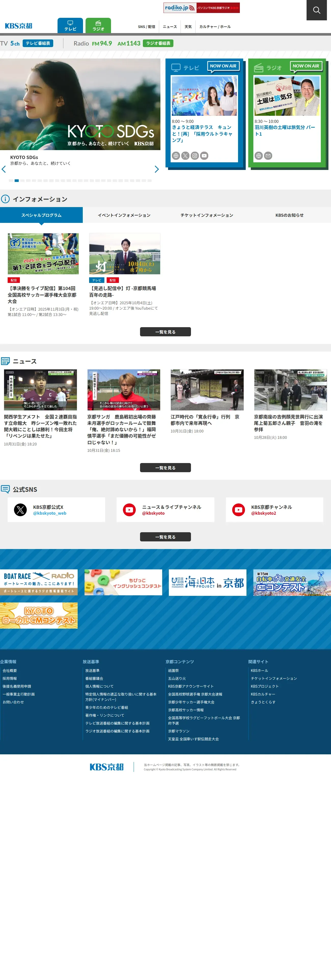Open the きょうとくらす footer link
This screenshot has height=980, width=331.
[263, 702]
